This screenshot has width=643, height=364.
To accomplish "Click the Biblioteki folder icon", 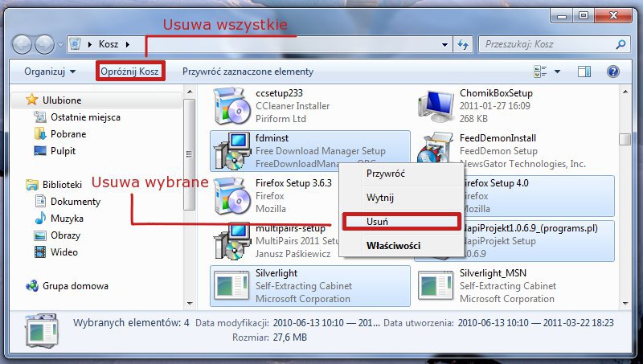I will 32,185.
